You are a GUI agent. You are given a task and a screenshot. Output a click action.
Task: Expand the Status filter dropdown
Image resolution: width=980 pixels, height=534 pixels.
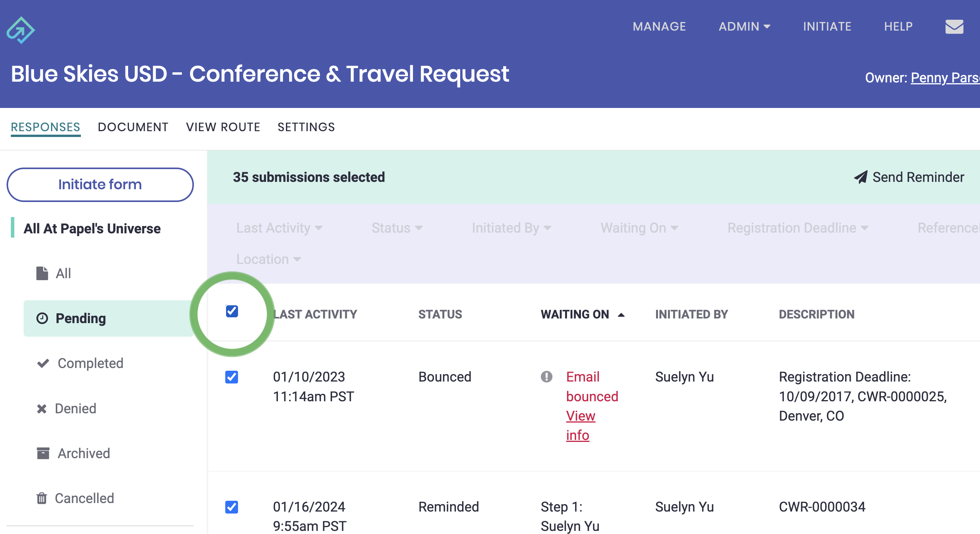[397, 228]
